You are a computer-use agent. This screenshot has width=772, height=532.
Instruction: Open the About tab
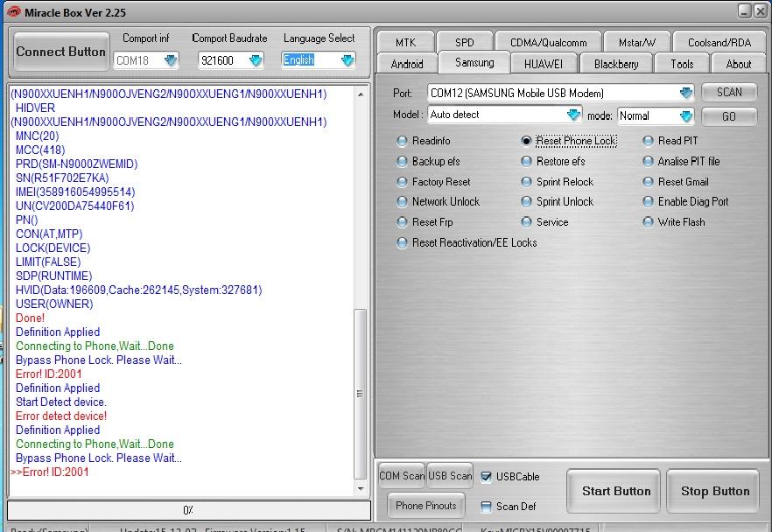click(x=739, y=64)
